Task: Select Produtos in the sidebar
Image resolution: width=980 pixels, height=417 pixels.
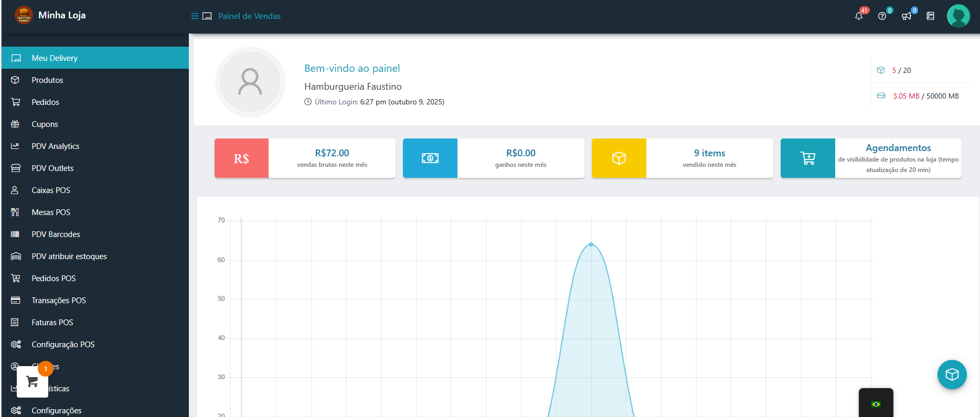Action: click(x=47, y=80)
